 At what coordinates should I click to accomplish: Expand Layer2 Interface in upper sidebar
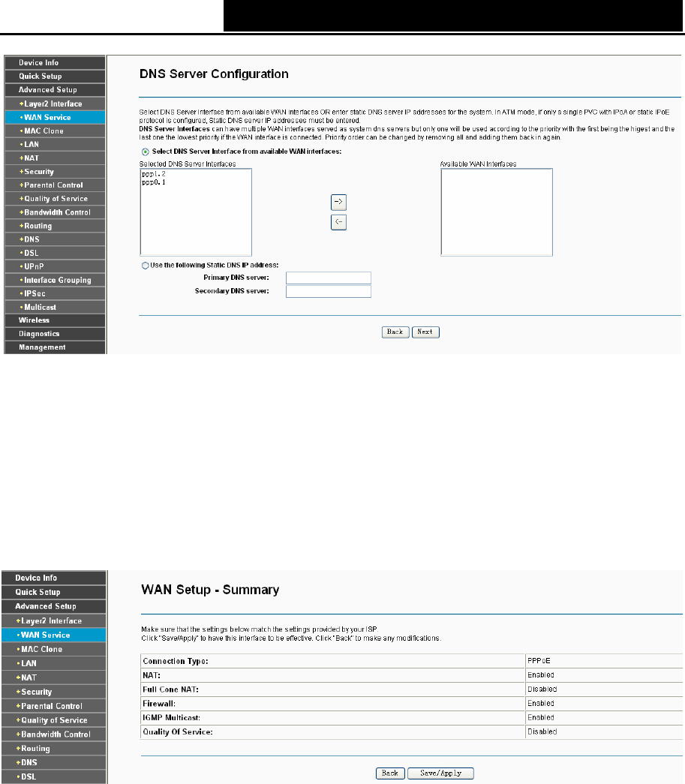(x=55, y=104)
